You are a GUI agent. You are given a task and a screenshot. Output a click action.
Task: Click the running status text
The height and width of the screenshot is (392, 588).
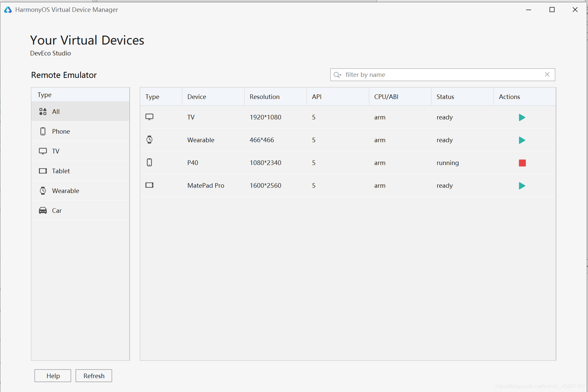[448, 163]
